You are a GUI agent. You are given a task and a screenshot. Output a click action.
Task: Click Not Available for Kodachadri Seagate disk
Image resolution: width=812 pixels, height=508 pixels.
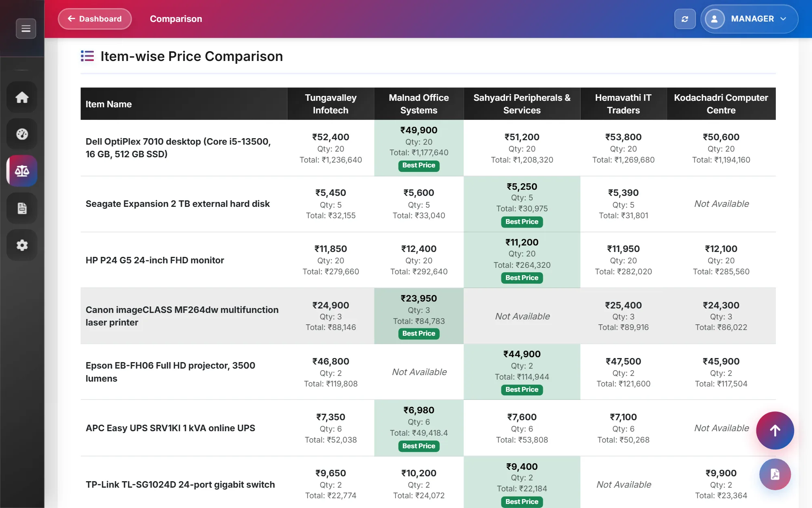(x=721, y=204)
